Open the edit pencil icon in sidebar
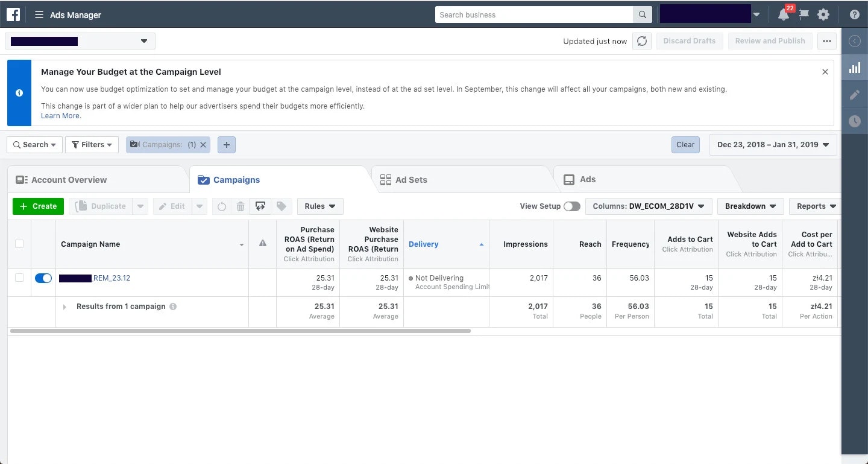The image size is (868, 464). coord(855,95)
